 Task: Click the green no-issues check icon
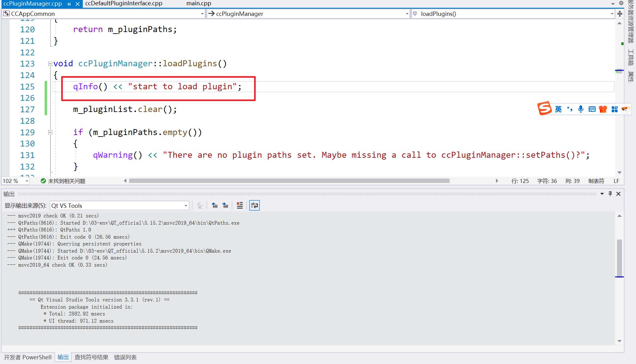coord(43,181)
